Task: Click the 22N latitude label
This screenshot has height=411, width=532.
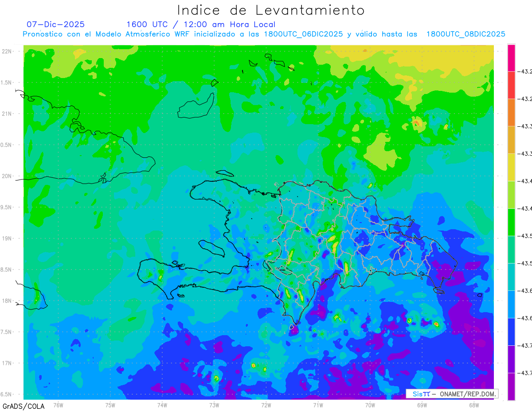Action: tap(7, 51)
